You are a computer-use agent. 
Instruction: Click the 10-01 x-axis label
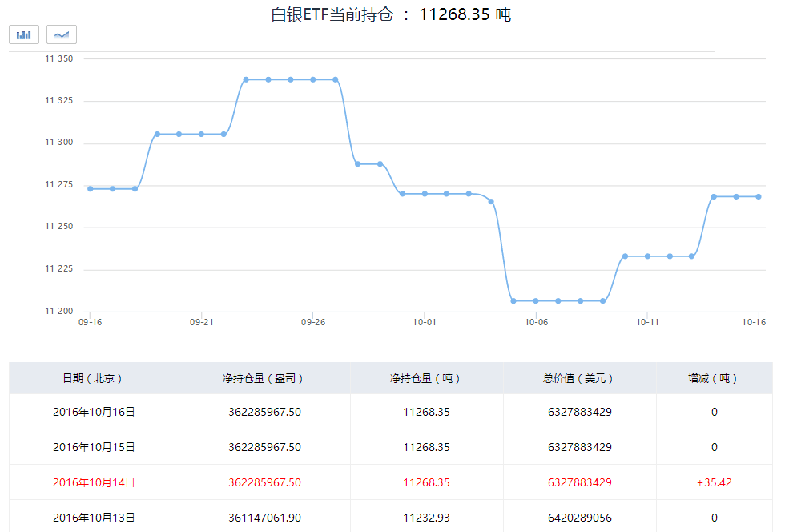pos(425,322)
